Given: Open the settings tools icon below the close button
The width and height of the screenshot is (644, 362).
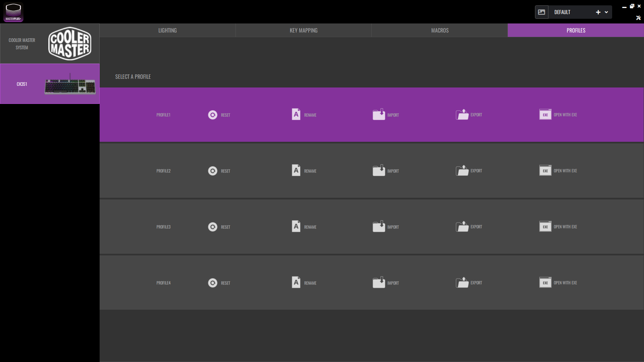Looking at the screenshot, I should (x=638, y=18).
